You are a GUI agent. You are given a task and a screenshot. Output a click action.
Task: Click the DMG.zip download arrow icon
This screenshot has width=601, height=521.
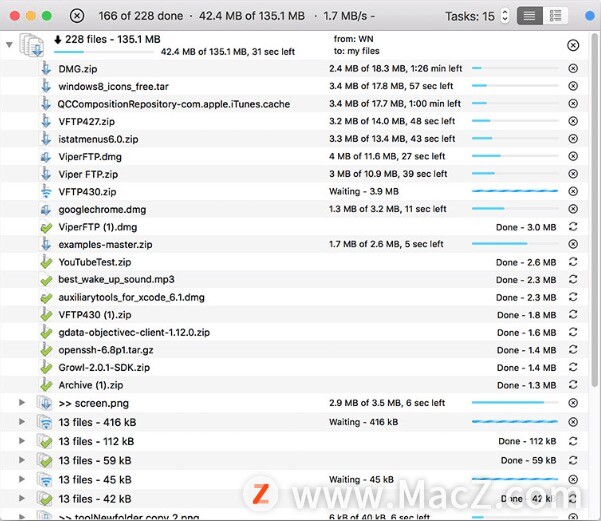pyautogui.click(x=46, y=69)
